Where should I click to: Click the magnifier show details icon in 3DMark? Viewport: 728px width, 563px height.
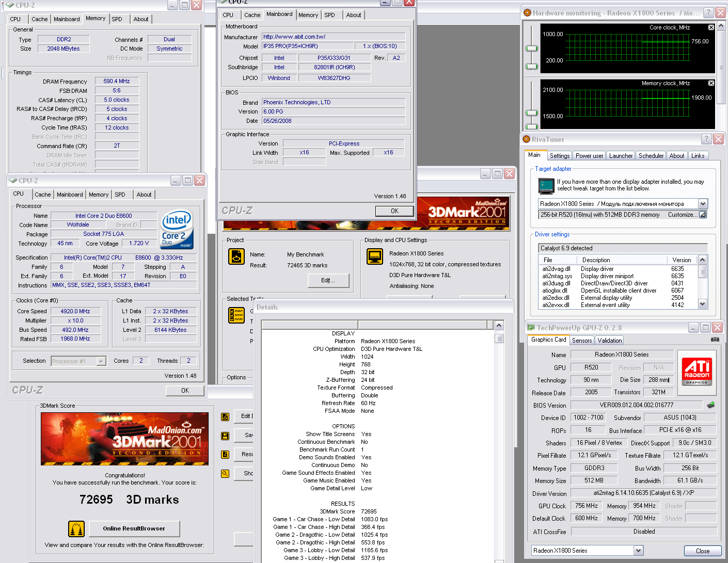tap(225, 473)
